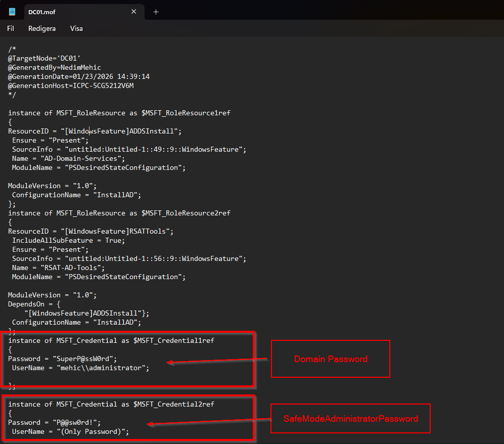Open a new tab with the plus button
Image resolution: width=504 pixels, height=444 pixels.
156,12
